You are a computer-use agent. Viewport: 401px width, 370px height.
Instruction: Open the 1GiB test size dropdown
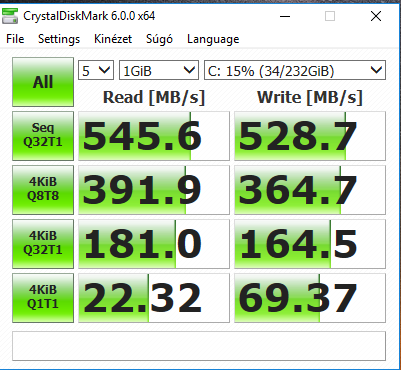coord(159,70)
